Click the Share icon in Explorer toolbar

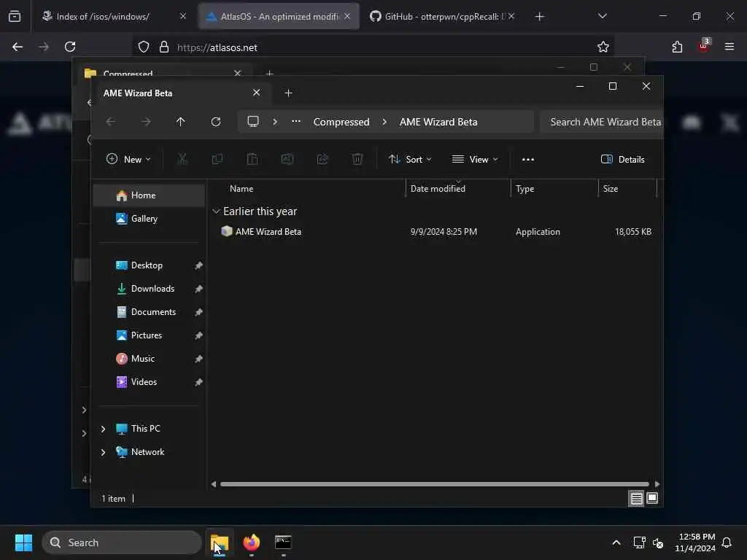click(x=322, y=159)
